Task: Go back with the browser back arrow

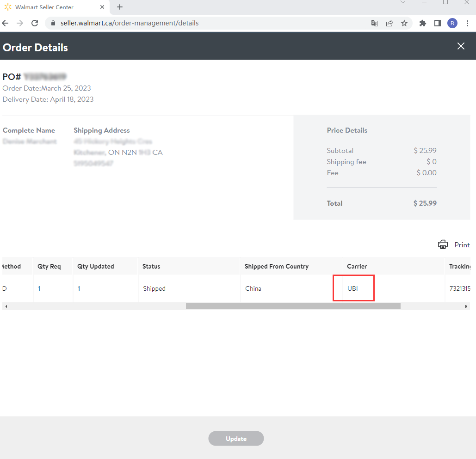Action: pos(6,23)
